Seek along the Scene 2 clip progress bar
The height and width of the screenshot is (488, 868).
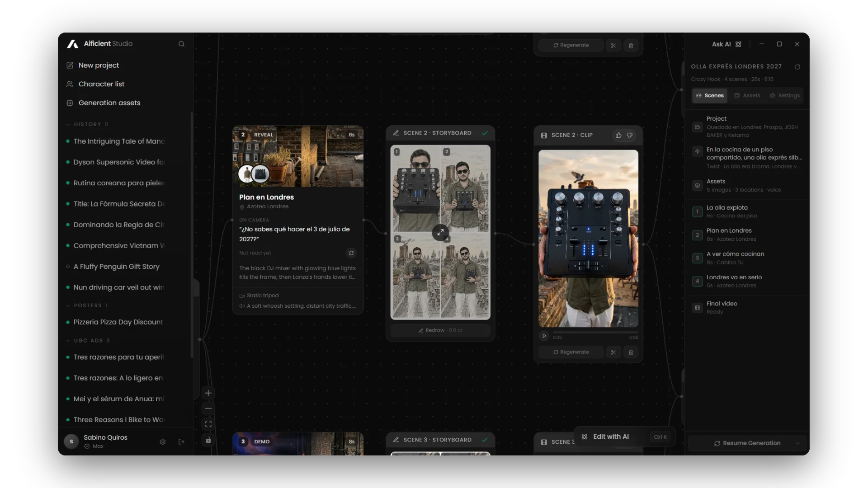[x=595, y=333]
